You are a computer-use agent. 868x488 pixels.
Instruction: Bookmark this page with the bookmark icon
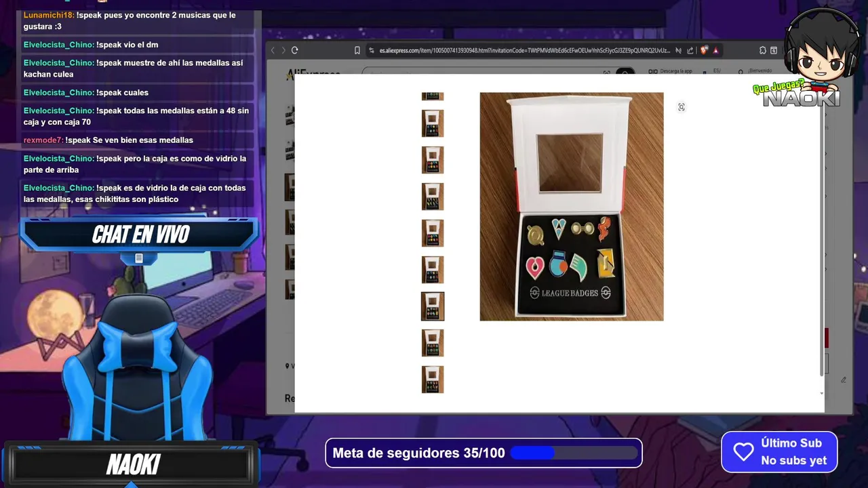(357, 50)
